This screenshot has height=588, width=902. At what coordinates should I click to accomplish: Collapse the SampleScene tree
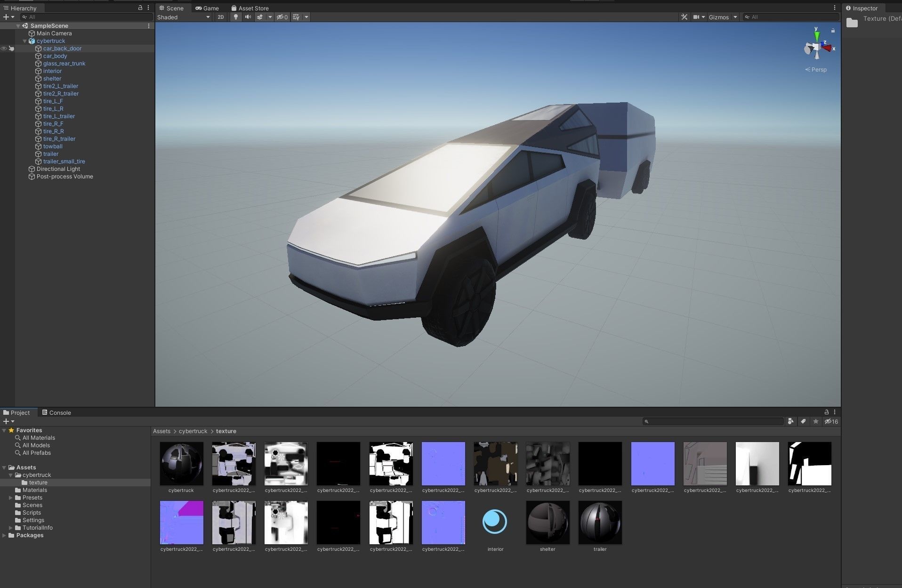click(x=18, y=26)
